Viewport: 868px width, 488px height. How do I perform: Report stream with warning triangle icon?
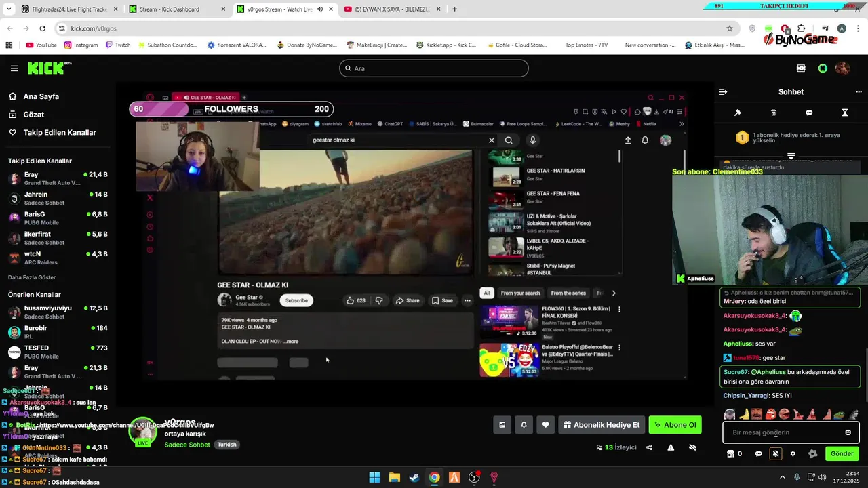(671, 447)
